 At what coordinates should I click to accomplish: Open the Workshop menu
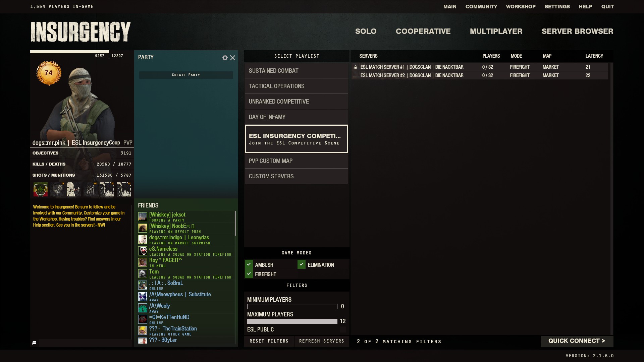tap(521, 7)
